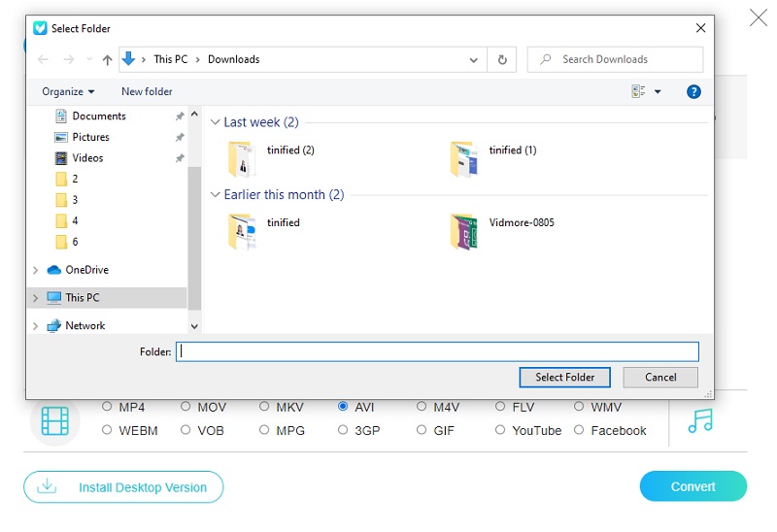Select the MP4 format option
The width and height of the screenshot is (777, 532).
pos(107,407)
